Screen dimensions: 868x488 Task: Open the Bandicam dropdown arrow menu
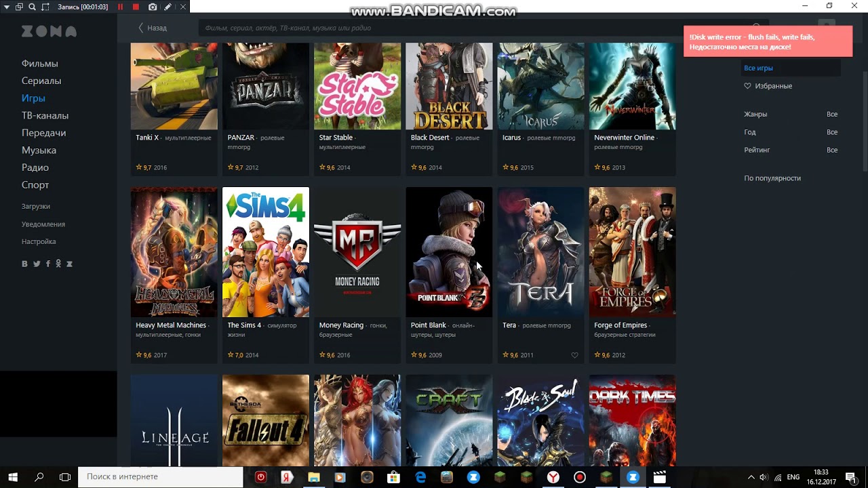(x=6, y=7)
